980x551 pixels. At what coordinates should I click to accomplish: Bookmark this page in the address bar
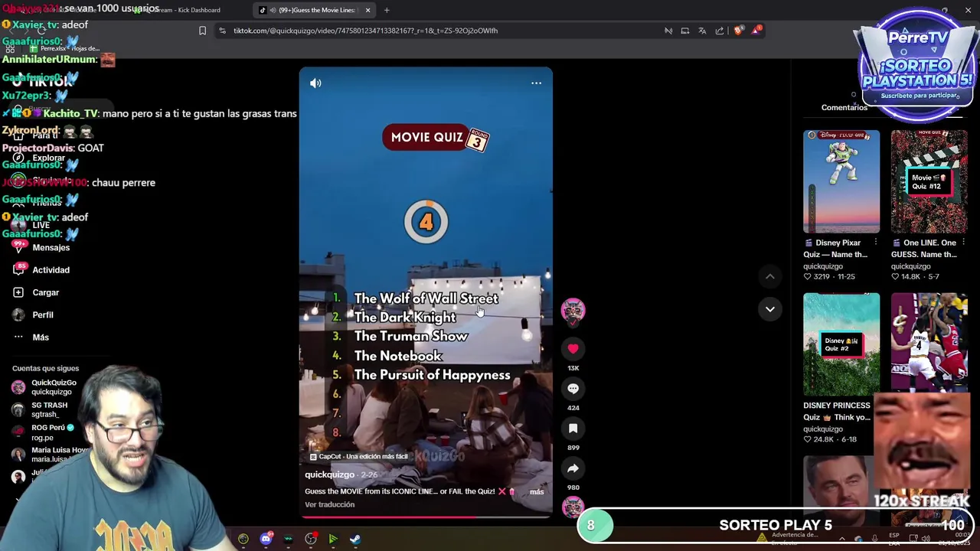point(202,31)
